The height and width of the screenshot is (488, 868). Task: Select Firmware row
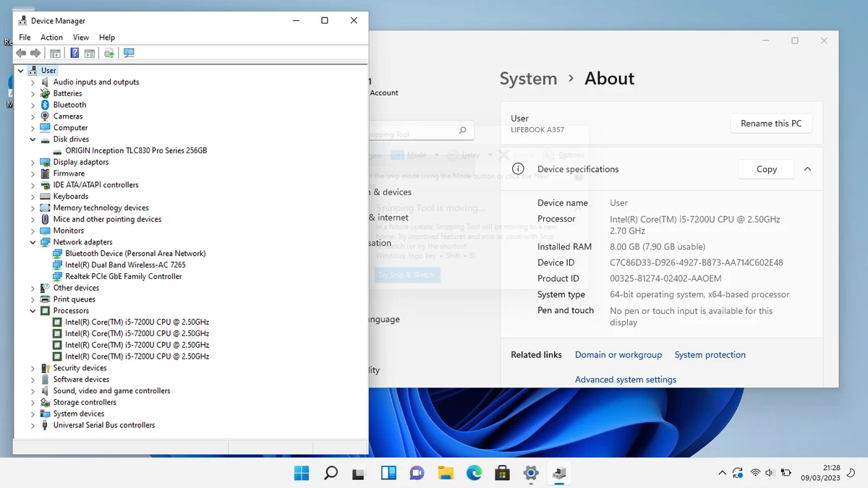pyautogui.click(x=69, y=174)
